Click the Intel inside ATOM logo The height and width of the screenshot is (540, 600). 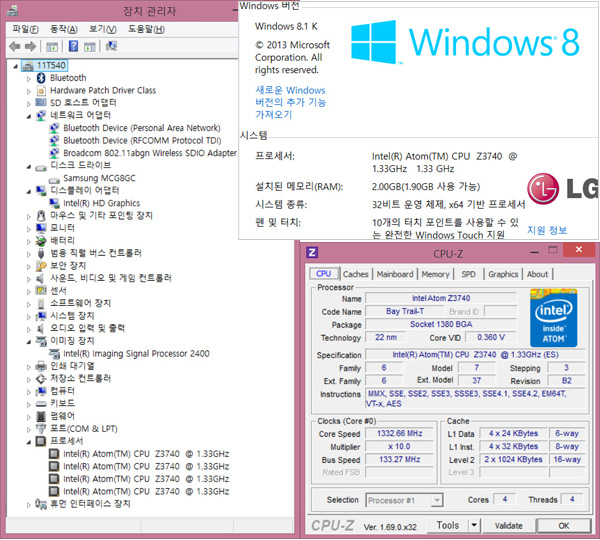click(553, 318)
